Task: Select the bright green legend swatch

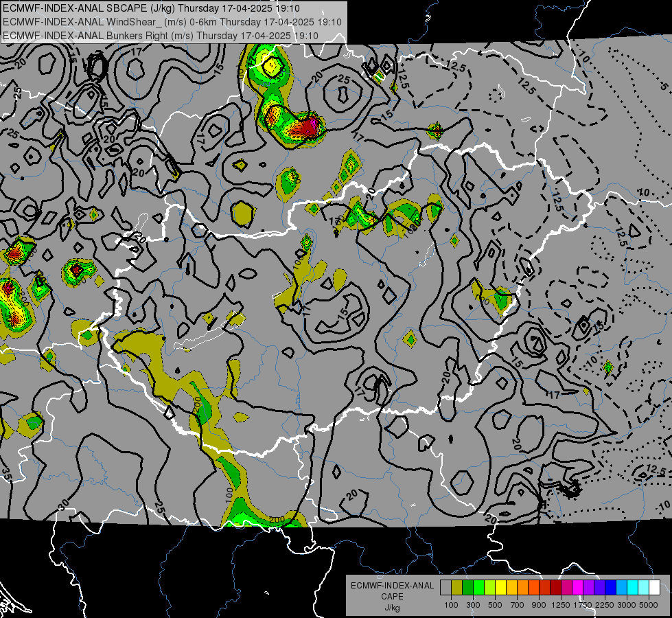Action: coord(478,587)
